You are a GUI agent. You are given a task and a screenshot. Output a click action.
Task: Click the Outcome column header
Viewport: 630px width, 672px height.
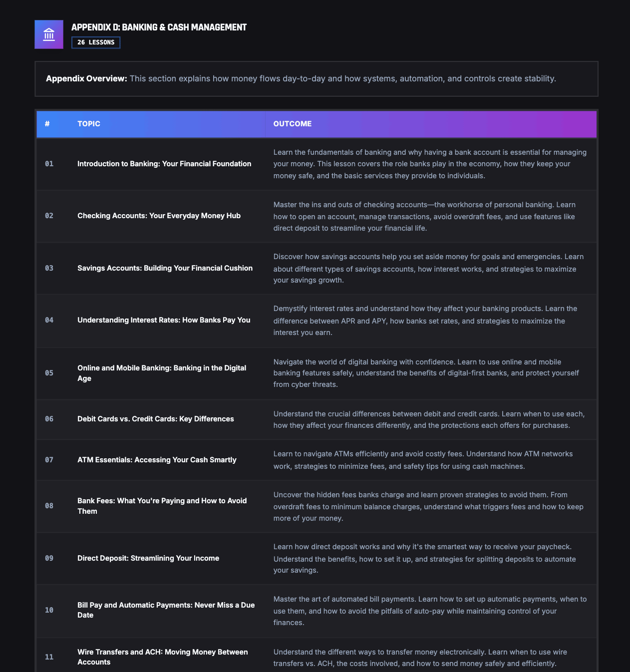[x=293, y=124]
